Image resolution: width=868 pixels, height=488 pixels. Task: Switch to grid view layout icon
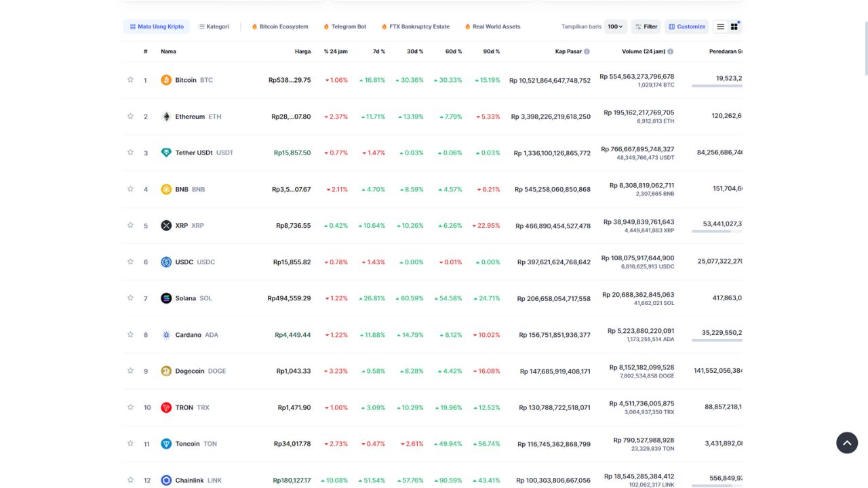[x=734, y=26]
